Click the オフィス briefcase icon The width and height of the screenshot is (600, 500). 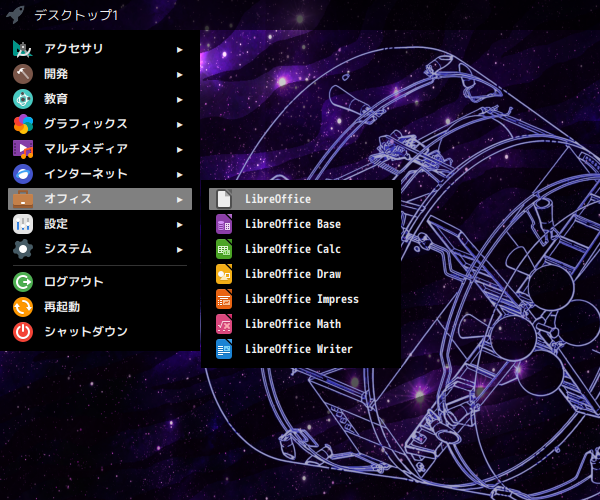pyautogui.click(x=23, y=199)
